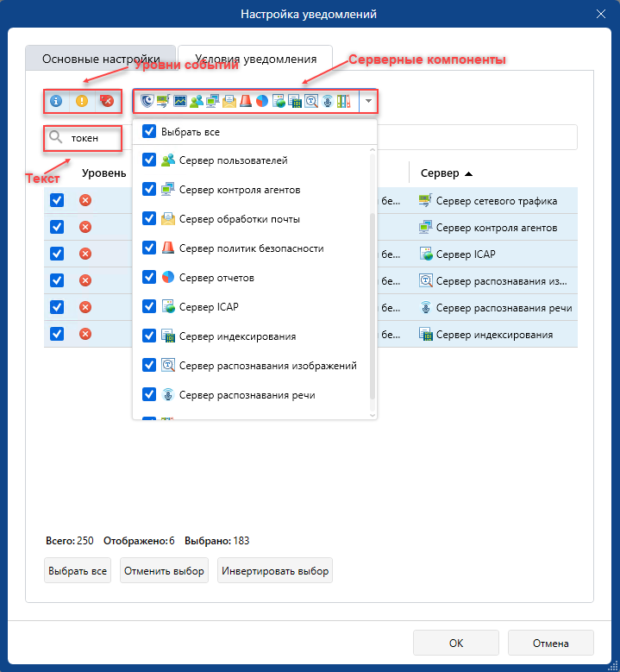Click the mail envelope icon in the toolbar

229,101
